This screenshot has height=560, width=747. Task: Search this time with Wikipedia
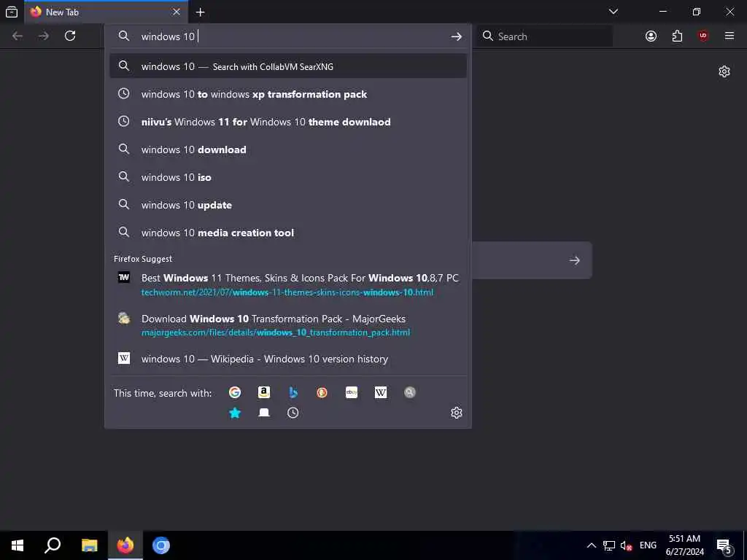coord(381,392)
